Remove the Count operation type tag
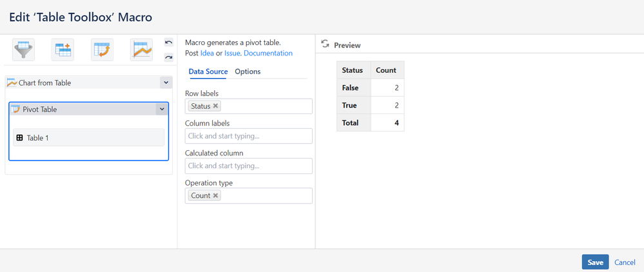Screen dimensions: 644x272 (x=216, y=195)
